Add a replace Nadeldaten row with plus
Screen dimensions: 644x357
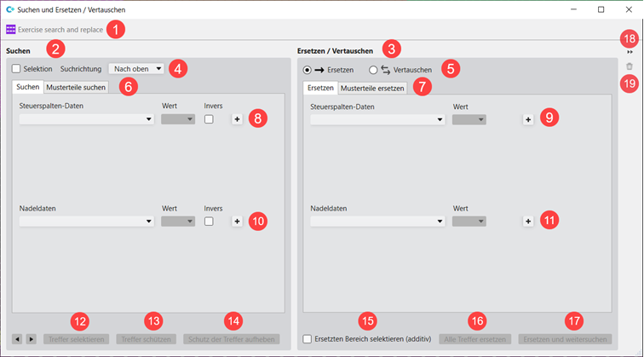[x=527, y=222]
